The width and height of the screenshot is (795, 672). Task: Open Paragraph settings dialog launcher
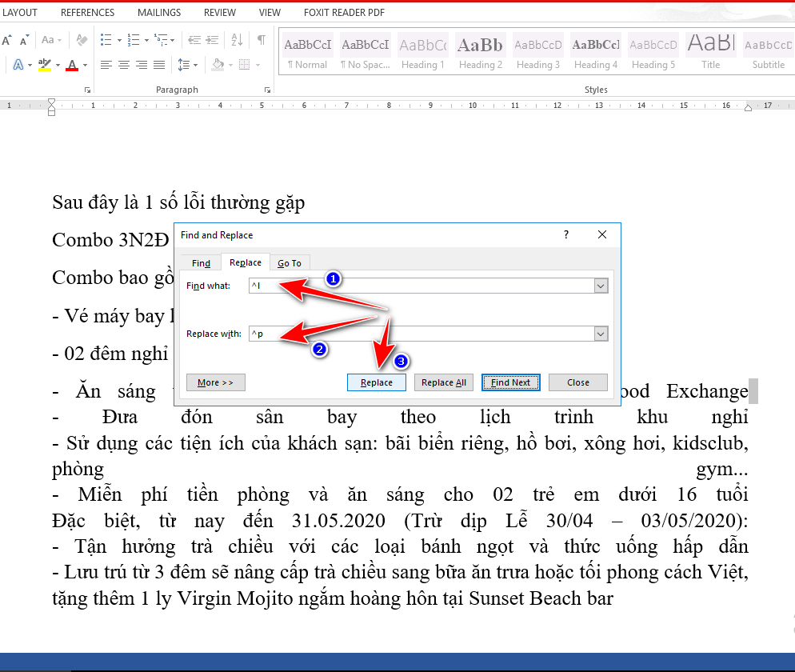tap(267, 90)
